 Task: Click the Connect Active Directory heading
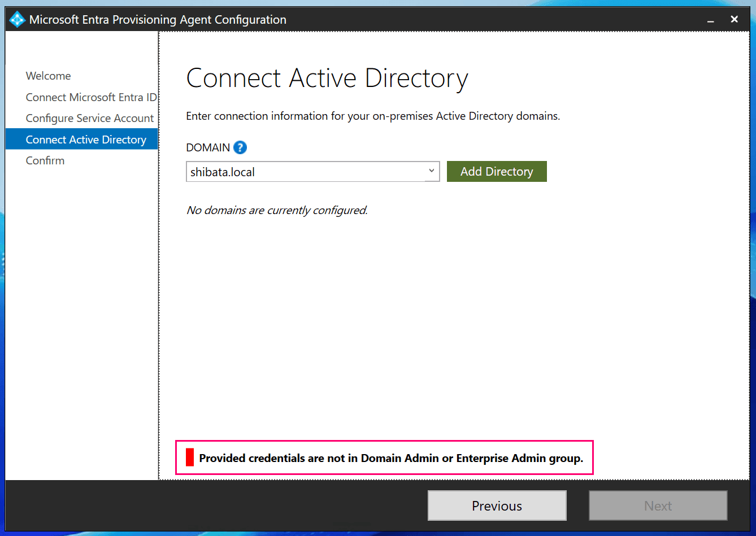point(327,79)
